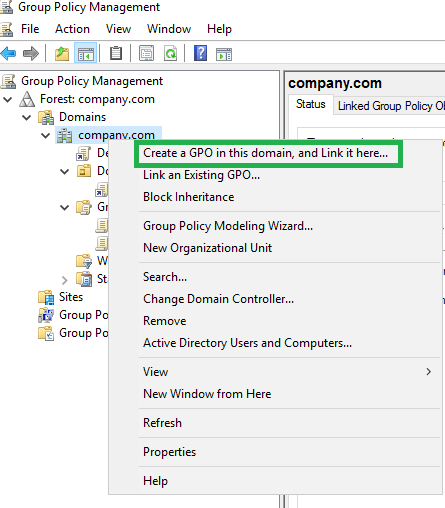The width and height of the screenshot is (445, 508).
Task: Click the Group Policy Modeling icon
Action: click(46, 315)
